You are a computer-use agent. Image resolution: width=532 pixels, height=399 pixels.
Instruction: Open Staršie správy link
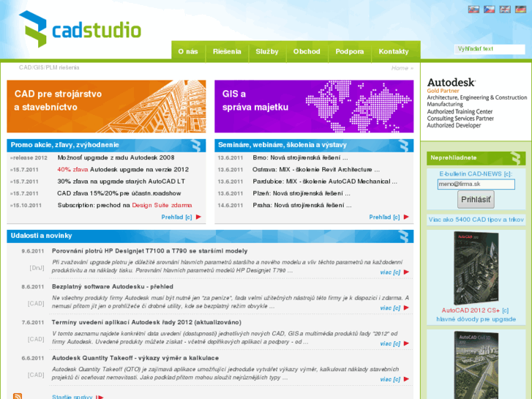pos(72,397)
